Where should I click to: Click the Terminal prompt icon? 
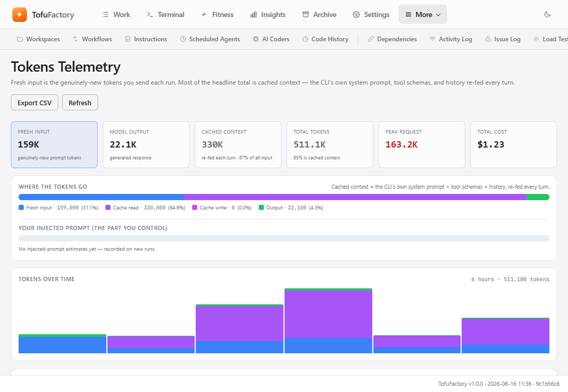click(150, 14)
